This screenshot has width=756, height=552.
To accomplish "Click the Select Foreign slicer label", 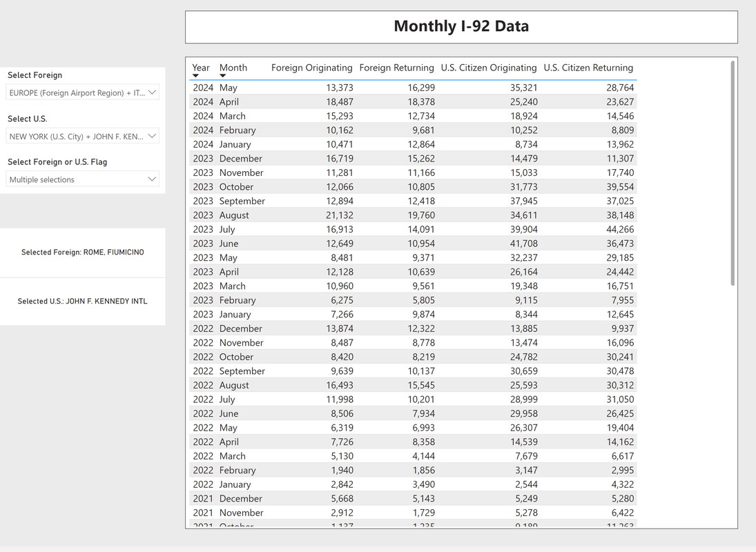I will coord(35,75).
